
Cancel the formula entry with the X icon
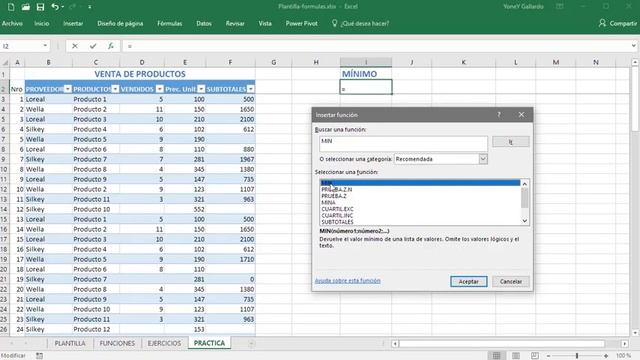75,46
